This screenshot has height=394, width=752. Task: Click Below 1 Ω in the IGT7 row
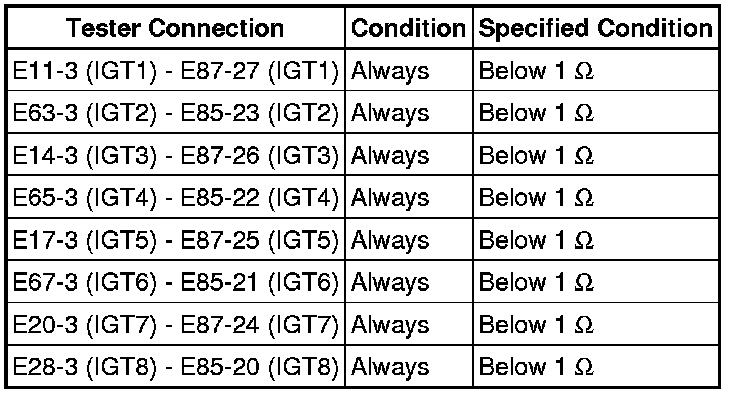tap(536, 324)
